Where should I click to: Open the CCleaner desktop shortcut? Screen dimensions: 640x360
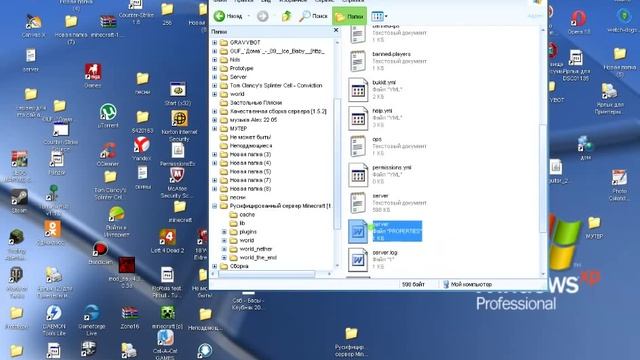[108, 154]
